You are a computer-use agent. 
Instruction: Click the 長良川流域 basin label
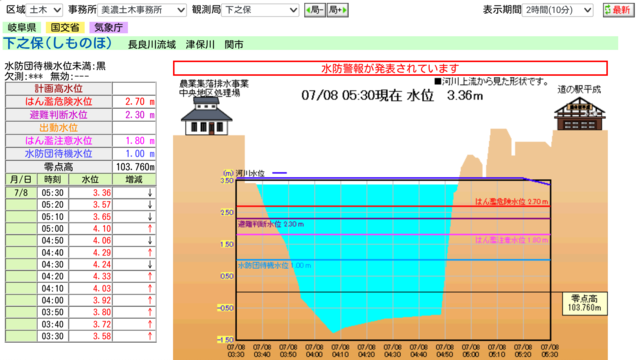pos(152,44)
